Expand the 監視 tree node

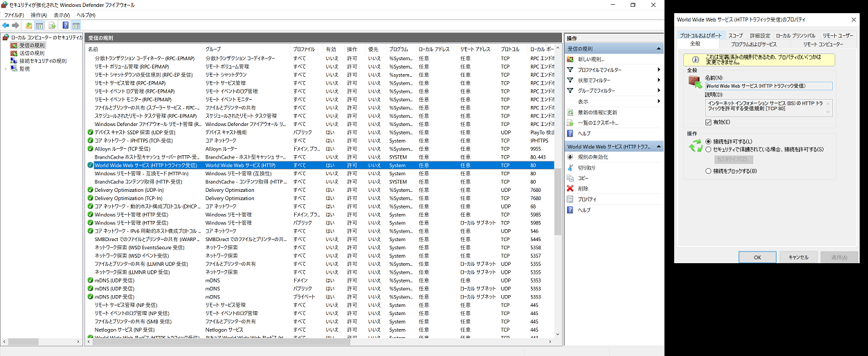(x=6, y=69)
